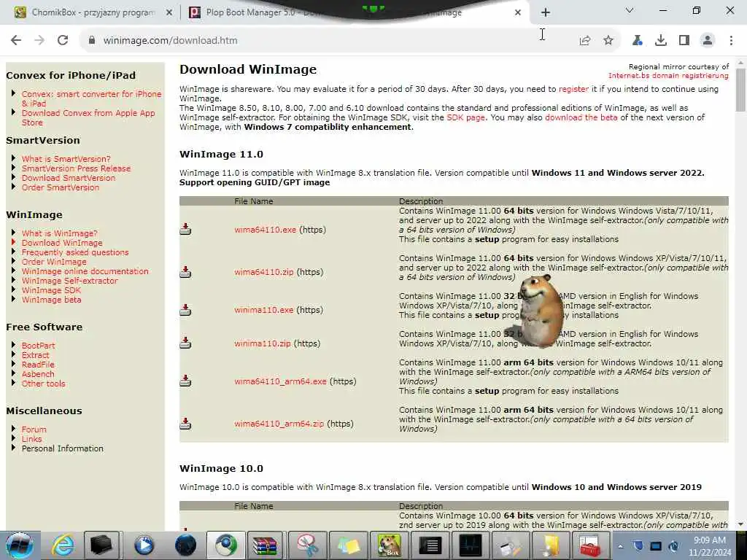Open the WinImage beta sidebar link
This screenshot has width=747, height=560.
[x=51, y=300]
